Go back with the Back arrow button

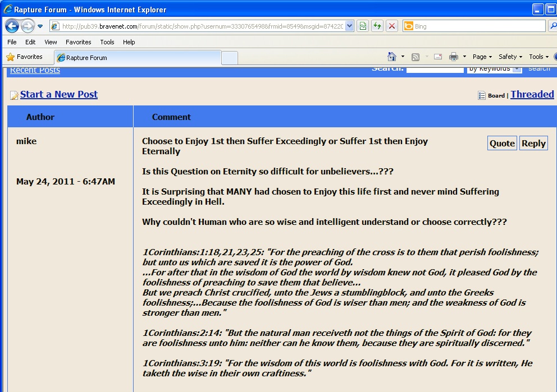point(12,26)
